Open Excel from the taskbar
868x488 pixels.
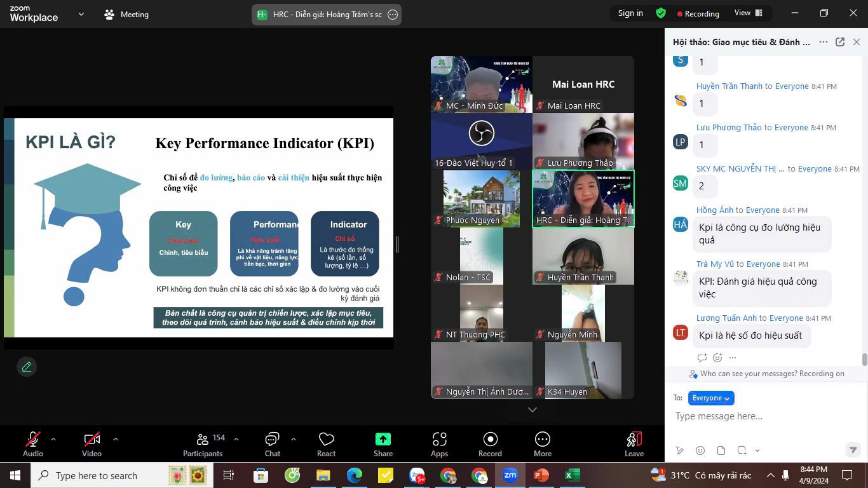click(572, 475)
